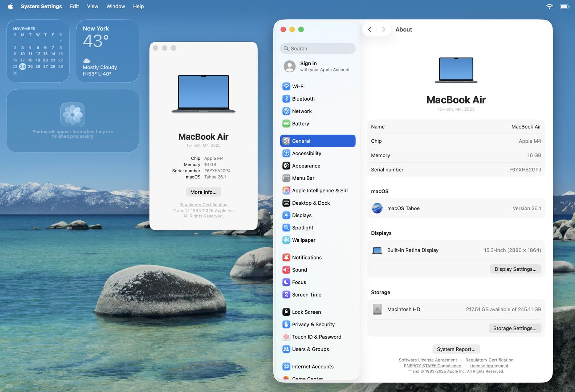Click the Display Settings... button
Viewport: 575px width, 392px height.
coord(515,269)
